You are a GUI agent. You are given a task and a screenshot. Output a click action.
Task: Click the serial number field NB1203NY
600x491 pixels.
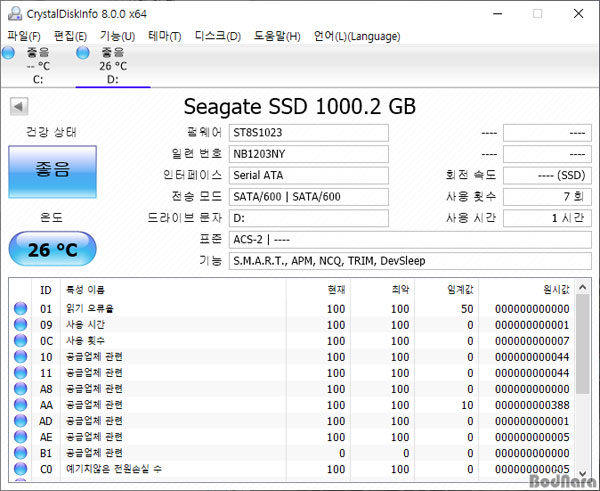pos(309,154)
